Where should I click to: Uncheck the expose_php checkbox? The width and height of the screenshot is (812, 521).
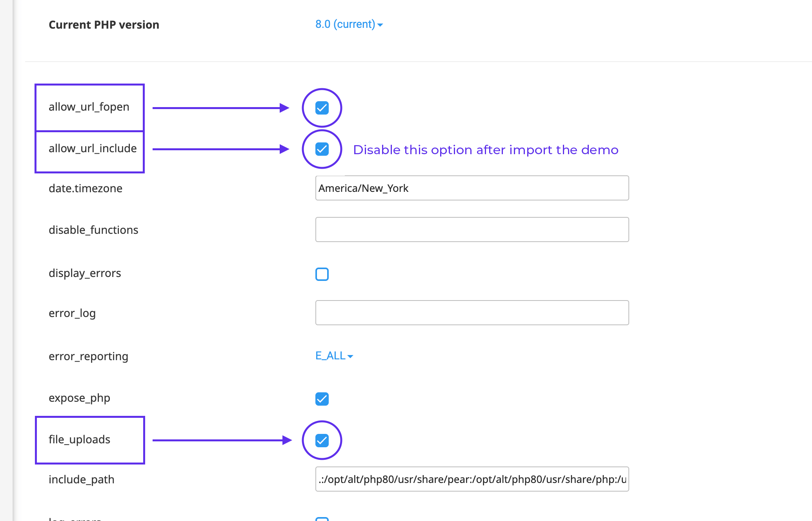[x=322, y=399]
